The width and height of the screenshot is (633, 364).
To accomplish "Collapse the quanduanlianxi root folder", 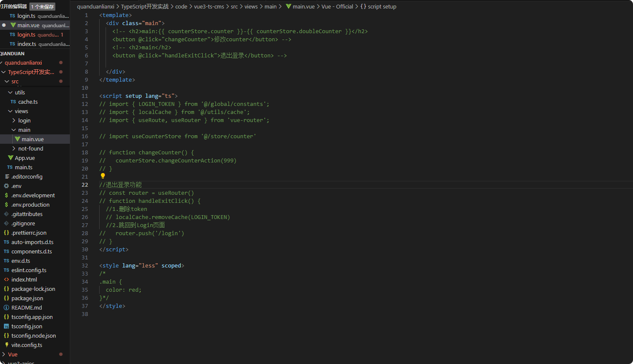I will [1, 63].
